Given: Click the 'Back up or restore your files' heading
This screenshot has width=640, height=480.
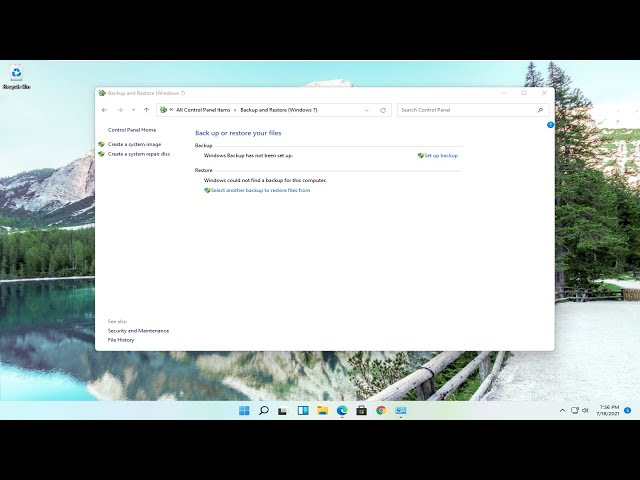Looking at the screenshot, I should [x=238, y=133].
